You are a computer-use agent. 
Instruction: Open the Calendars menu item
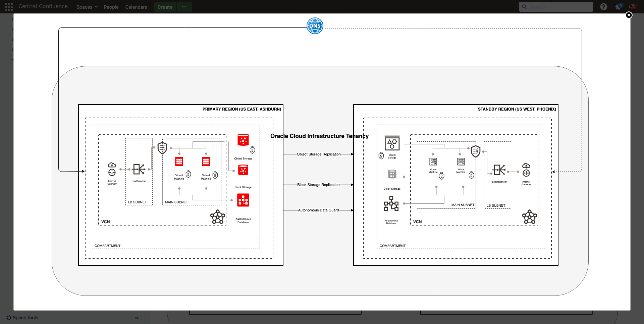coord(136,7)
